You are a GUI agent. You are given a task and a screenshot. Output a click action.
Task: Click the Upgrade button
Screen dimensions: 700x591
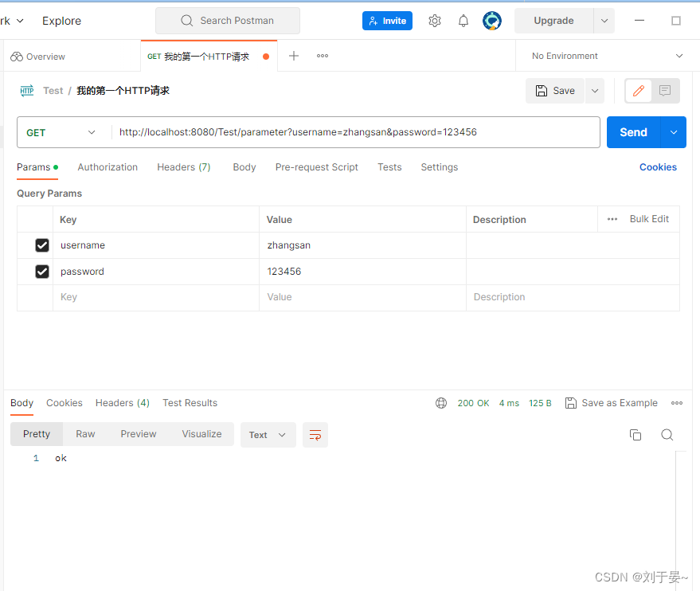click(553, 21)
